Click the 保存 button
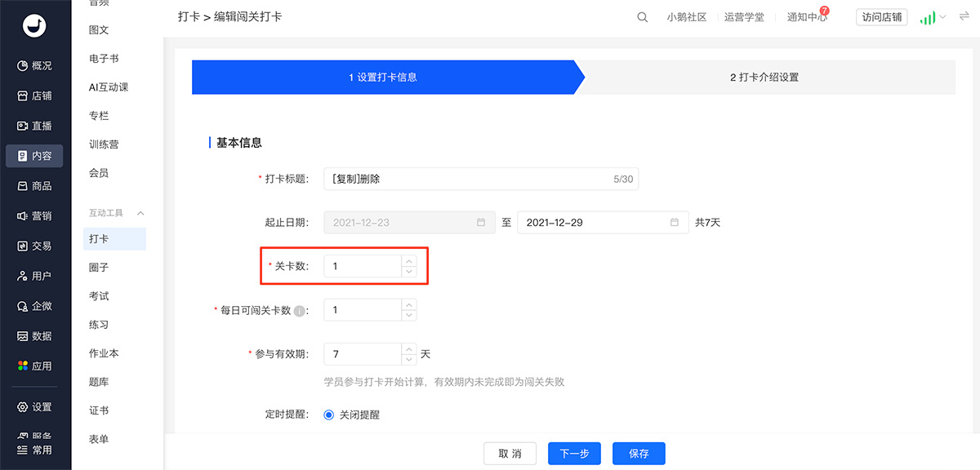The height and width of the screenshot is (470, 980). pyautogui.click(x=639, y=454)
